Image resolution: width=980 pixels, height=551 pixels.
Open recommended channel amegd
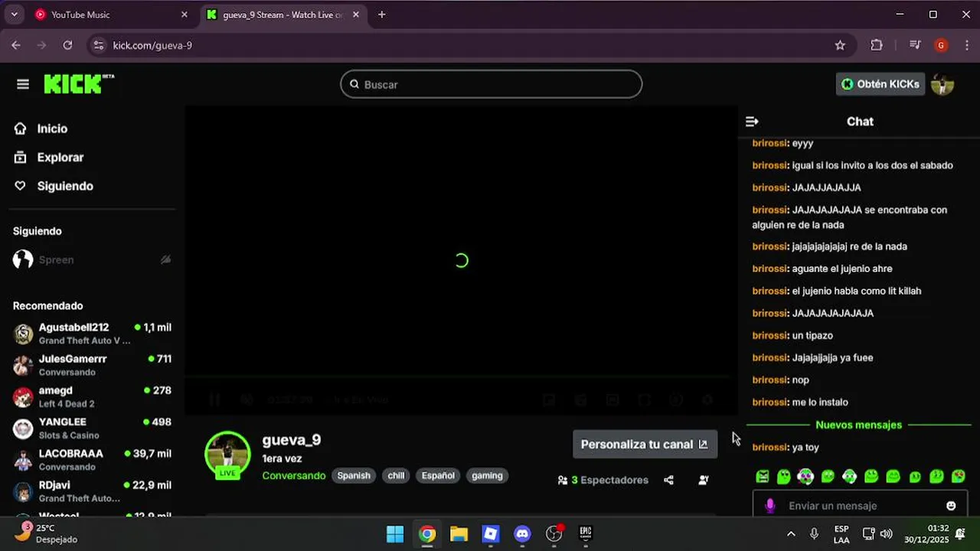[92, 396]
